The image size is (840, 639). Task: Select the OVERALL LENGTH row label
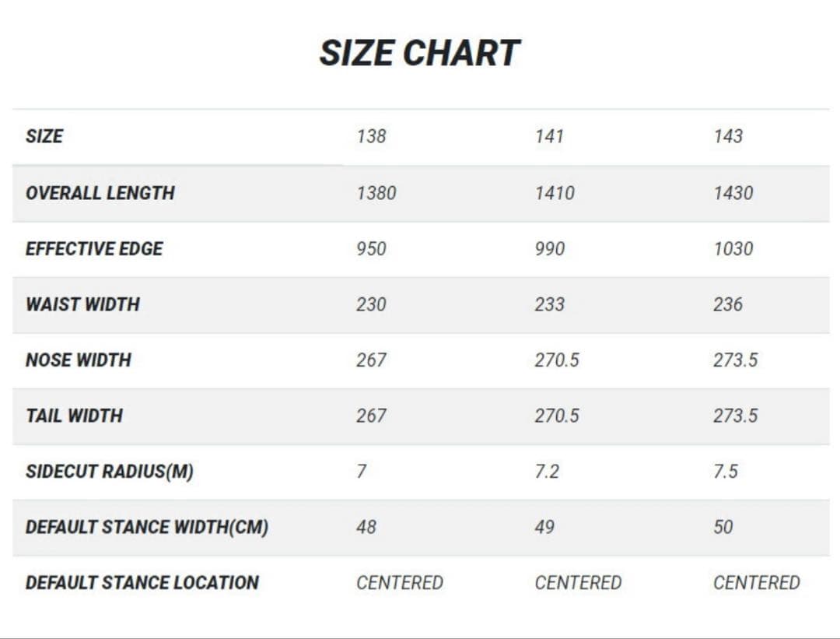click(x=100, y=193)
